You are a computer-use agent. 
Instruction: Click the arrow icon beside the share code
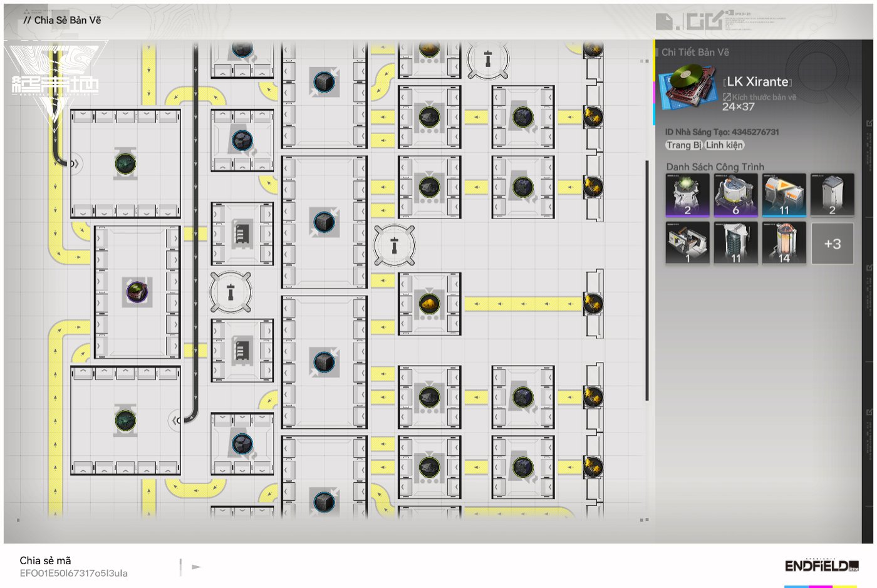click(x=197, y=567)
